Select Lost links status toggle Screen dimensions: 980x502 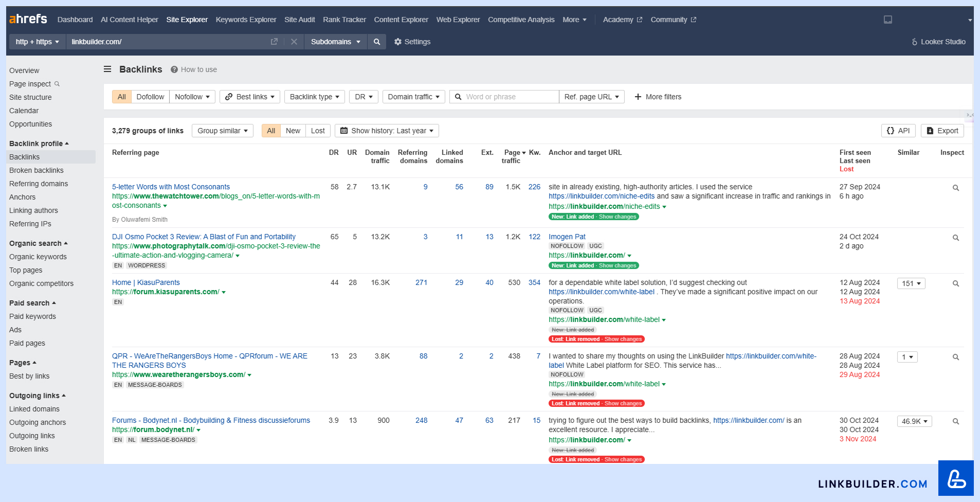[x=318, y=131]
